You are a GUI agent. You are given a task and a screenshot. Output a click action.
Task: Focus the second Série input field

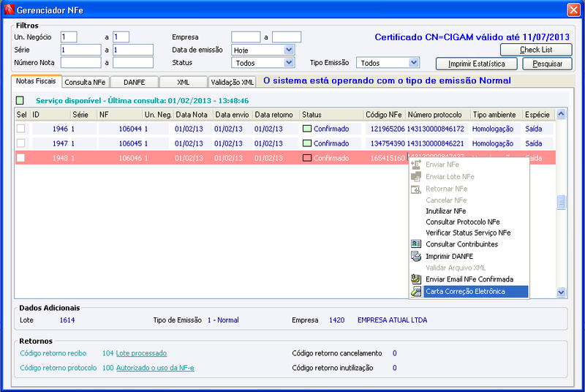coord(133,50)
